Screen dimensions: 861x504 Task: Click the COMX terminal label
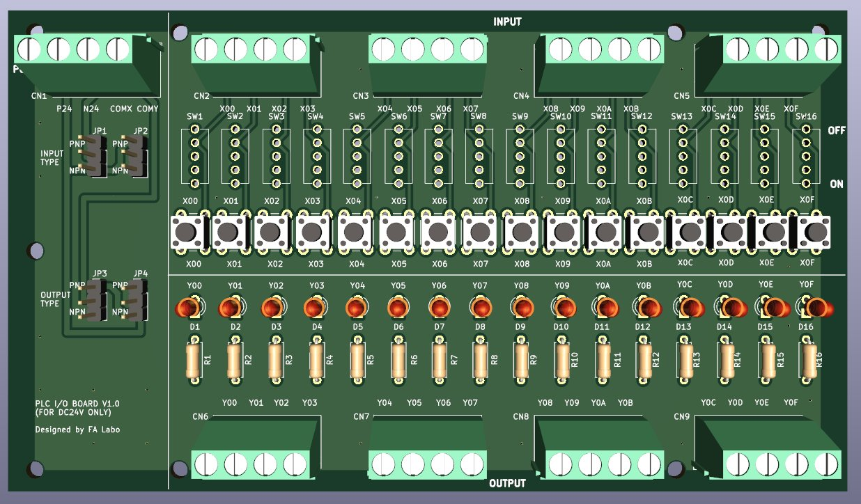click(121, 109)
